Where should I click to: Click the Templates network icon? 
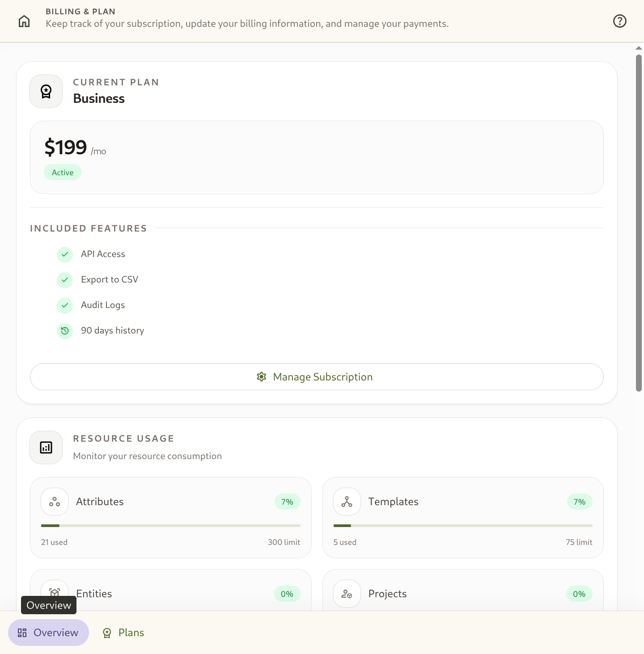coord(347,502)
